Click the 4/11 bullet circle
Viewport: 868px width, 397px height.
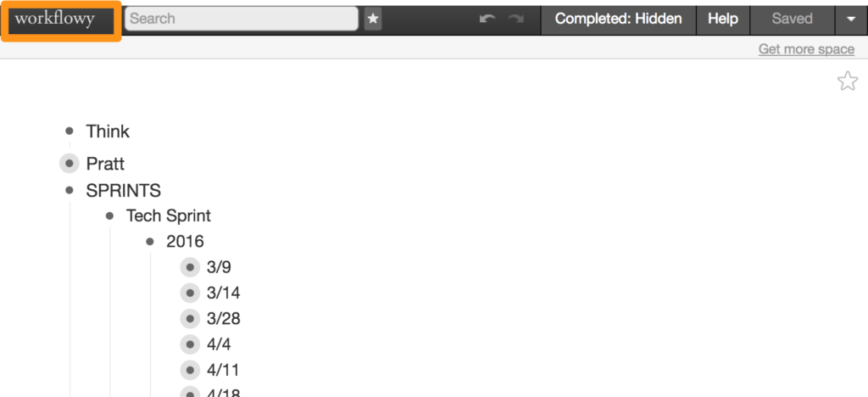pos(190,370)
